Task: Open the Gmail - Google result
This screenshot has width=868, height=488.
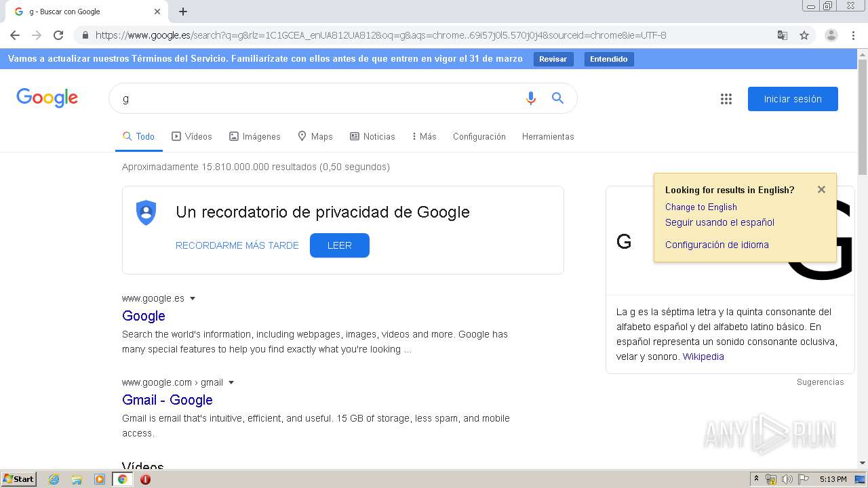Action: [167, 400]
